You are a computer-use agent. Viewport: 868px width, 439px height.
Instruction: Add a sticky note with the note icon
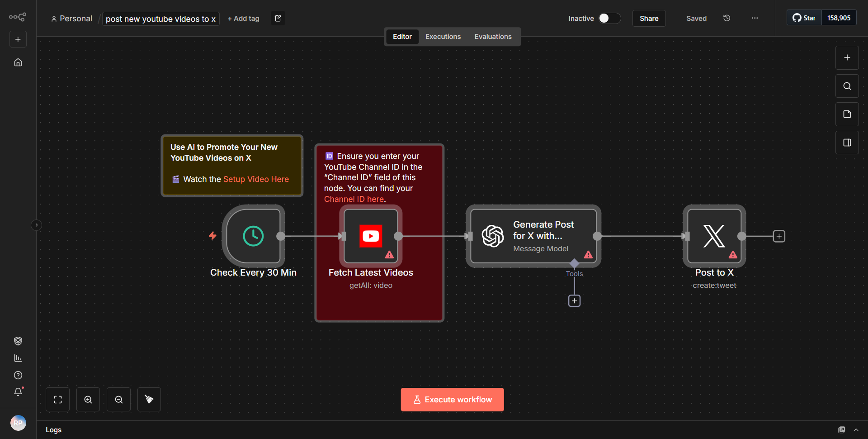847,114
